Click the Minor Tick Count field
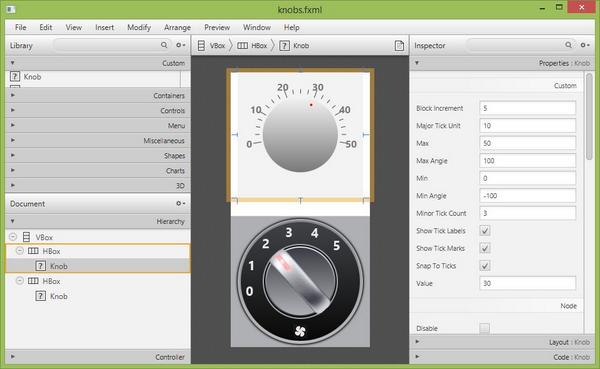Screen dimensions: 600x369 coord(527,213)
